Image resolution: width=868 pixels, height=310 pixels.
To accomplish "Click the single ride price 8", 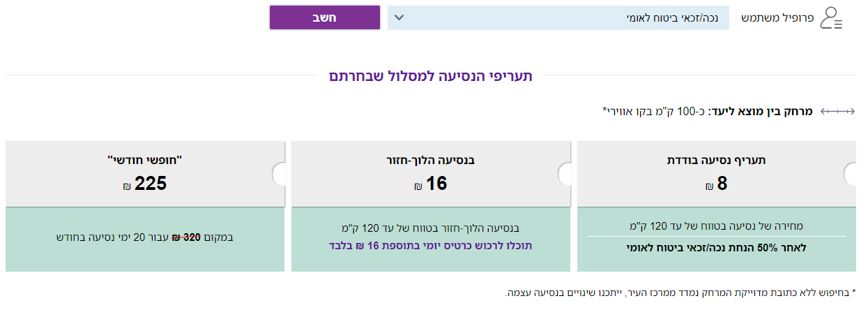I will coord(722,184).
